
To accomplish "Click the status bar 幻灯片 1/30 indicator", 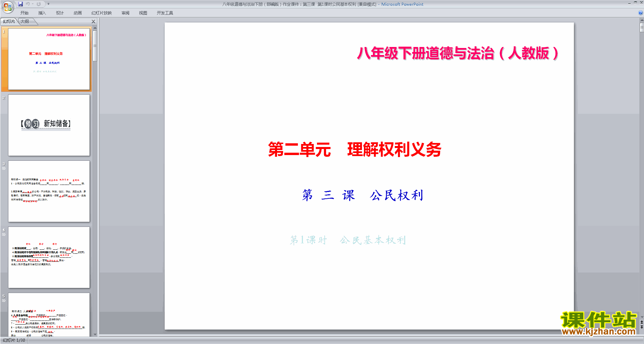I will click(x=14, y=340).
